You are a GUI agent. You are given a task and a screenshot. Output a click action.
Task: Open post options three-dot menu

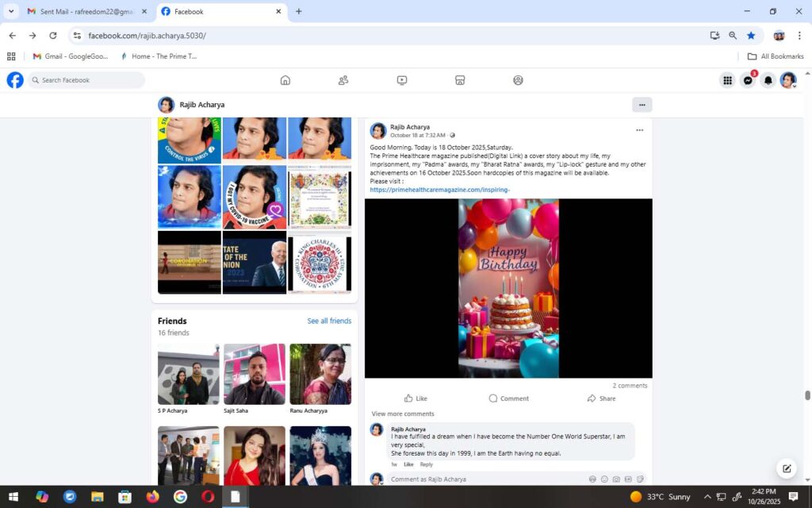(x=639, y=130)
